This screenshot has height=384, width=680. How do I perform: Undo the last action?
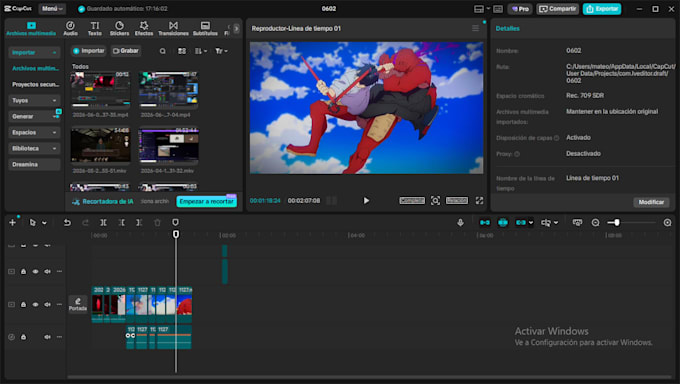pos(67,223)
